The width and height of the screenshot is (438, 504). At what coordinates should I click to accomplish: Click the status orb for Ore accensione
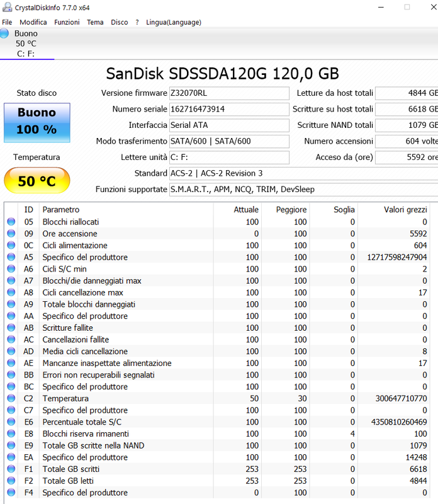[x=11, y=233]
